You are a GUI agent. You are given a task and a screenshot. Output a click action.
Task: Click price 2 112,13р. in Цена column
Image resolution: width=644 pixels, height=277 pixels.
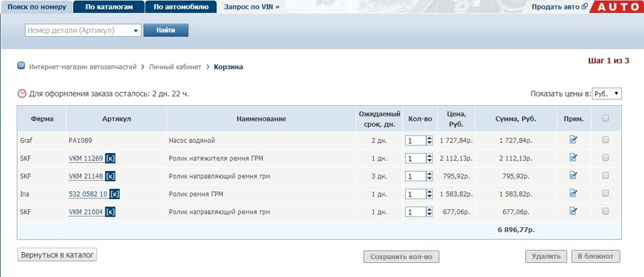456,158
